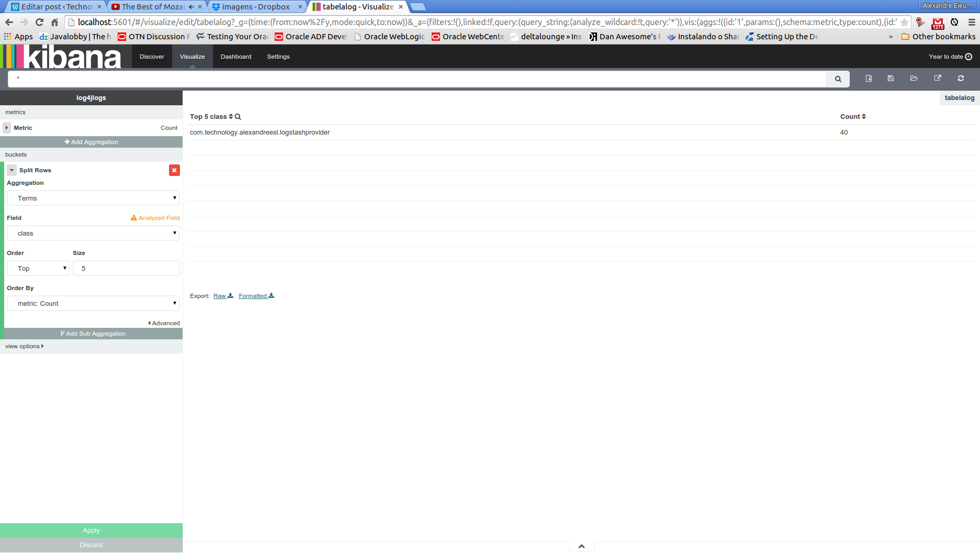980x553 pixels.
Task: Click the search magnifier button
Action: (838, 79)
